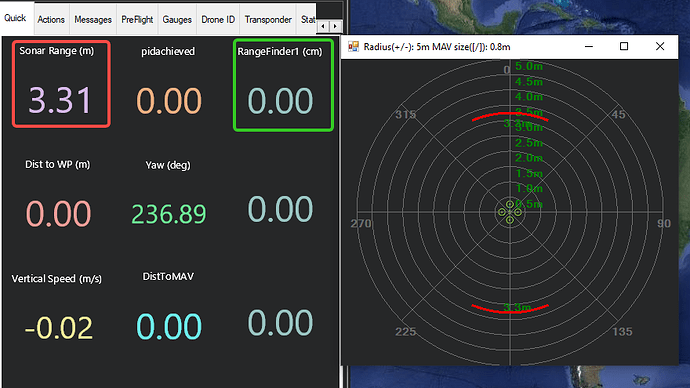
Task: Click the Dist to WP (m) label
Action: (58, 165)
